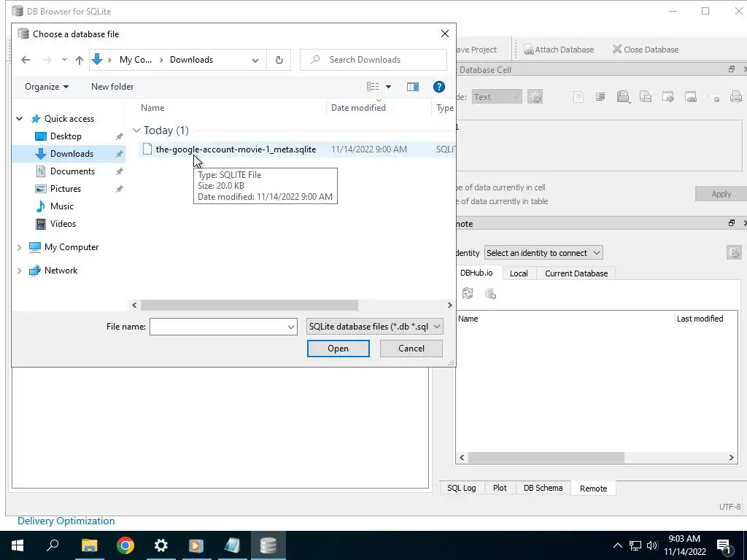Click the print cell icon
Viewport: 747px width, 560px height.
[735, 97]
